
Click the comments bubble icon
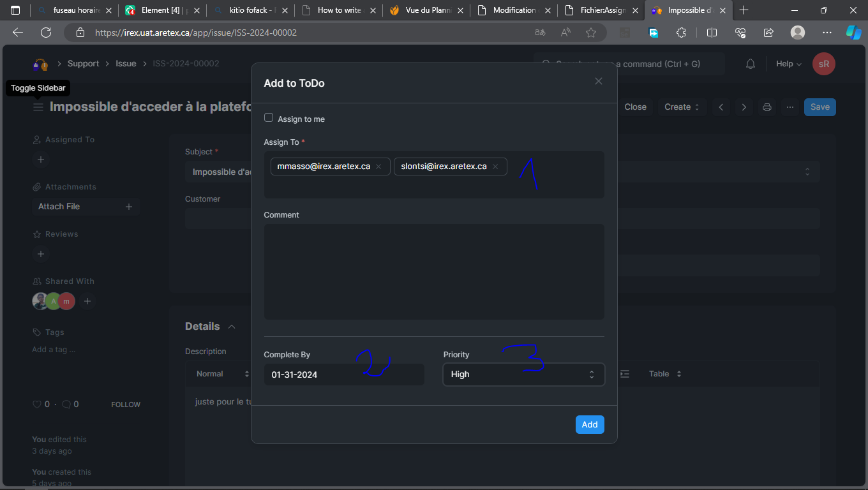[x=66, y=405]
